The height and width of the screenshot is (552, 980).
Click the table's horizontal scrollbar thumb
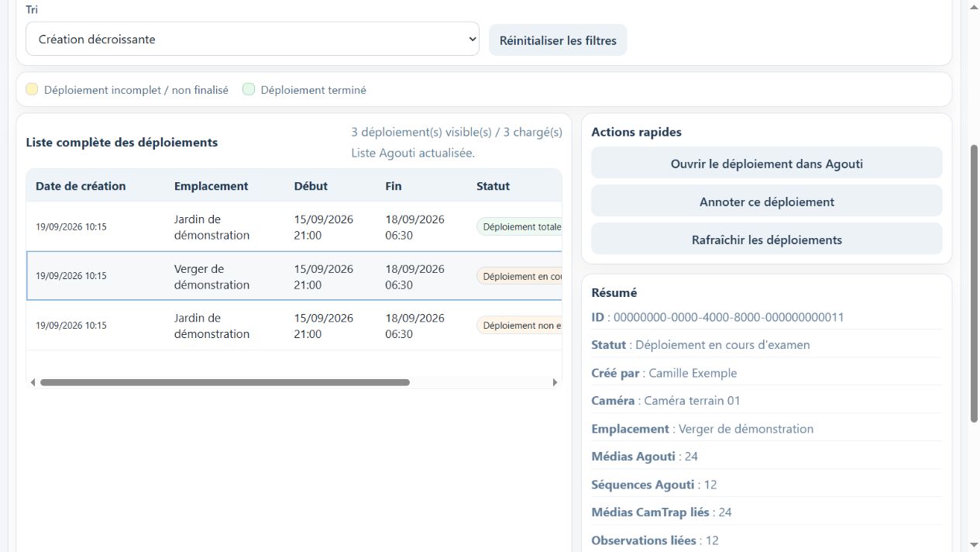[x=225, y=382]
